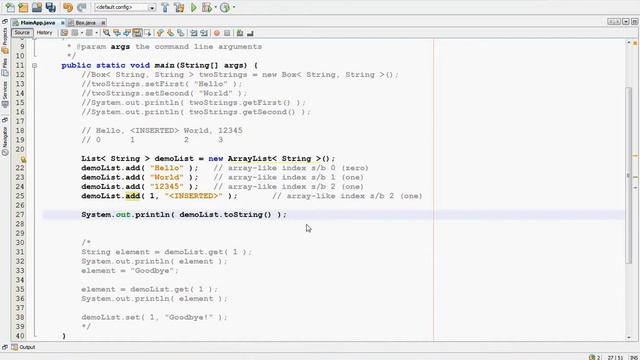640x360 pixels.
Task: Open the Profile Project dropdown arrow
Action: pyautogui.click(x=234, y=7)
